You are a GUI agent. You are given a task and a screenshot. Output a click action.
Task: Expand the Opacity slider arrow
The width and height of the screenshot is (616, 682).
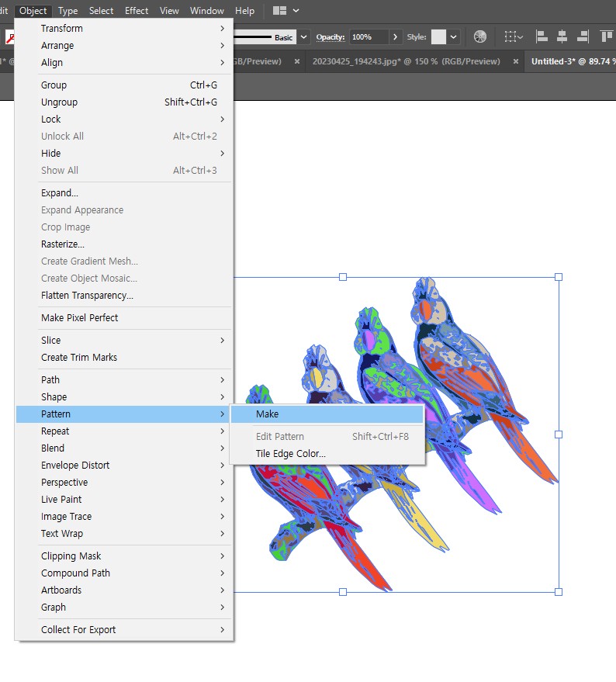point(395,37)
